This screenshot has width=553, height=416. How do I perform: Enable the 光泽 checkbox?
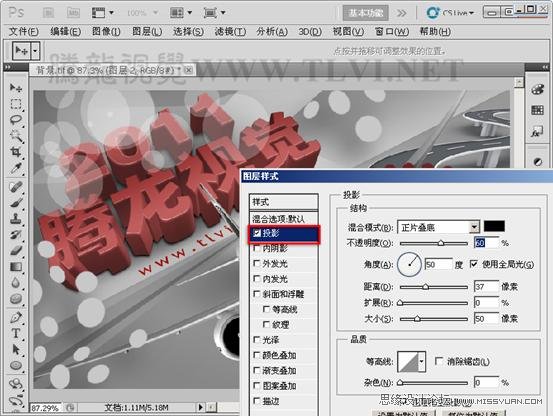pyautogui.click(x=257, y=340)
